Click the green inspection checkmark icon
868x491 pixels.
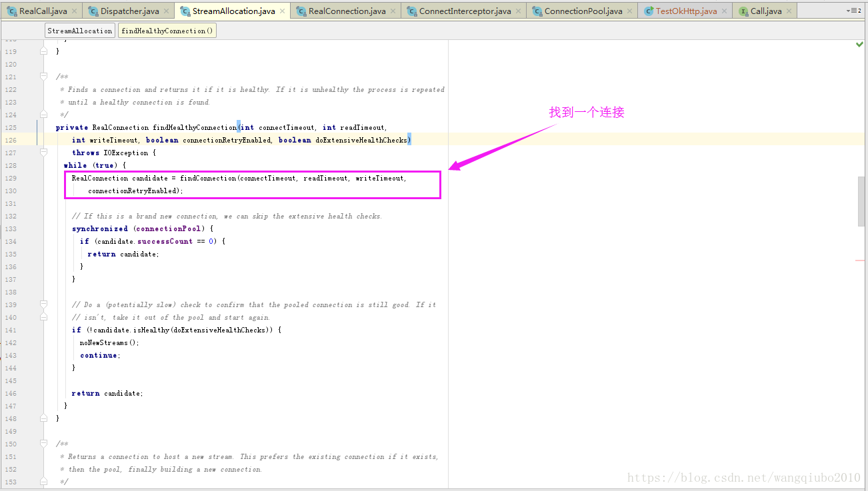pos(860,44)
